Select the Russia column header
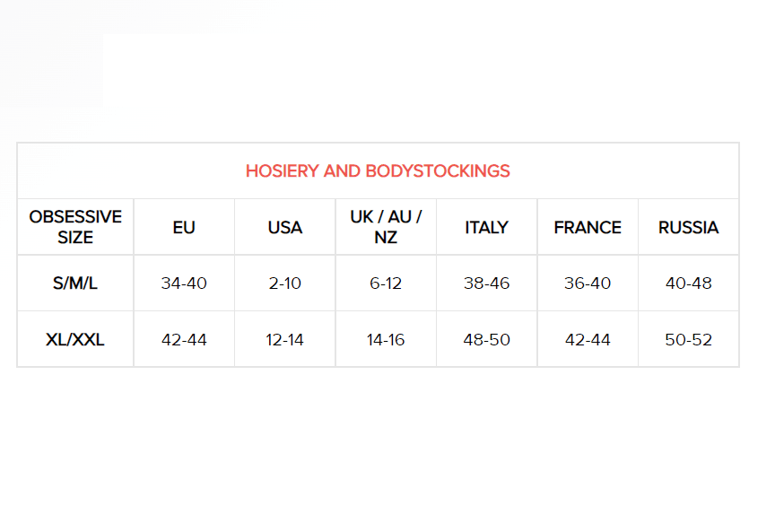775x532 pixels. pyautogui.click(x=689, y=227)
